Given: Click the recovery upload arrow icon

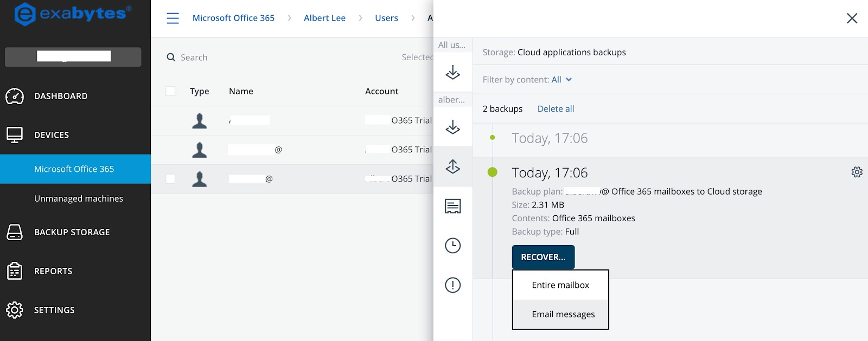Looking at the screenshot, I should [x=453, y=166].
